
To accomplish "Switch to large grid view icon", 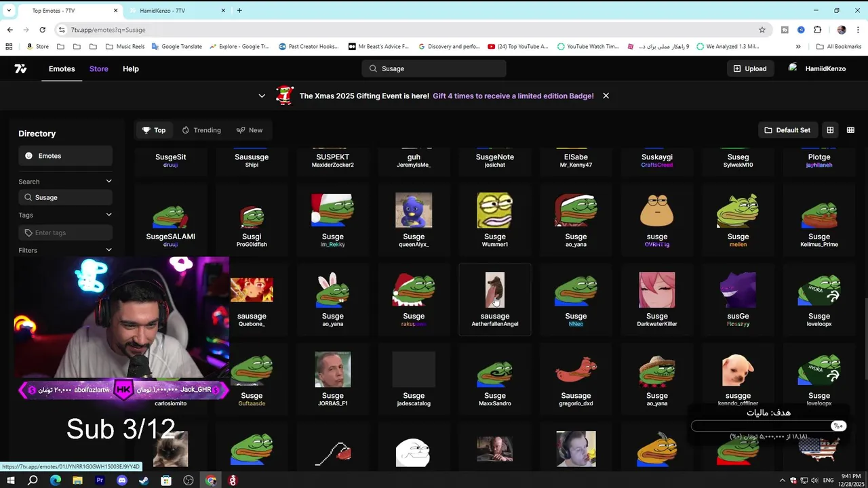I will 830,130.
